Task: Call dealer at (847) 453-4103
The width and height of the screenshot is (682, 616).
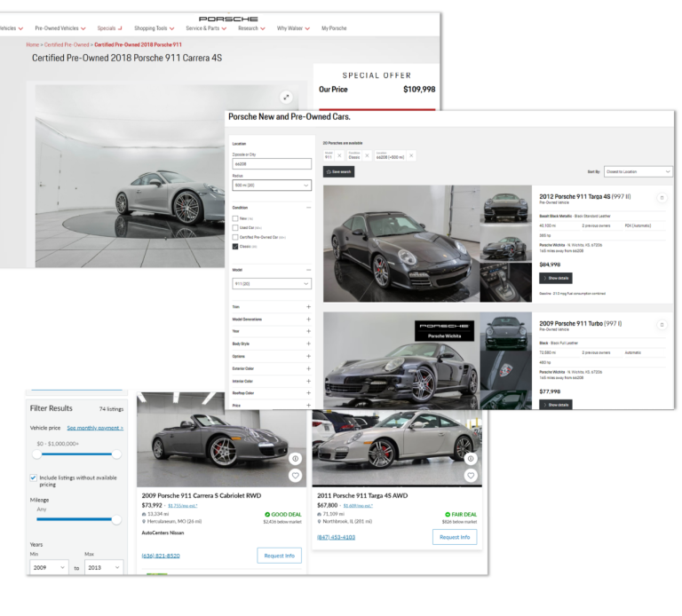Action: point(336,537)
